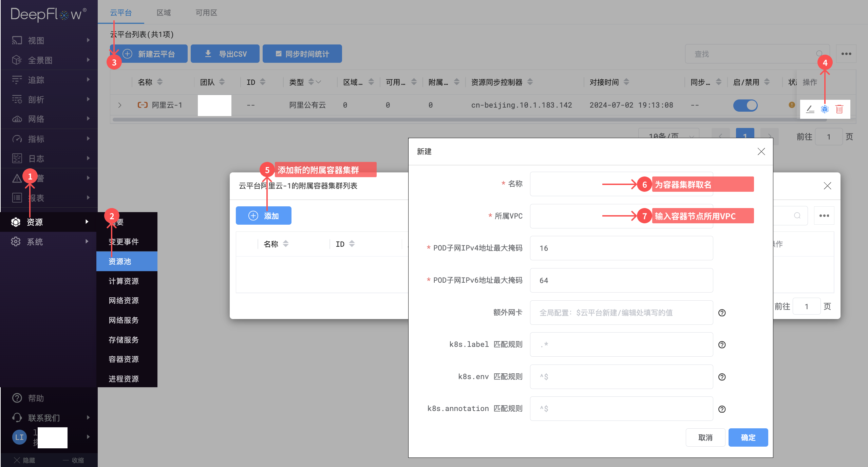Select the 网络 sidebar icon
Screen dimensions: 868x467
(17, 119)
